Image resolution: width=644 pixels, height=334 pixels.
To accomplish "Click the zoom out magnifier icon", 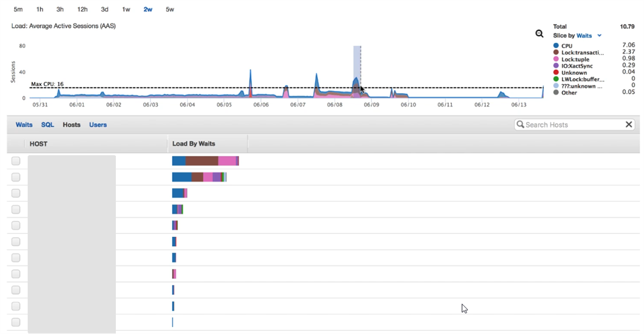I will coord(539,33).
